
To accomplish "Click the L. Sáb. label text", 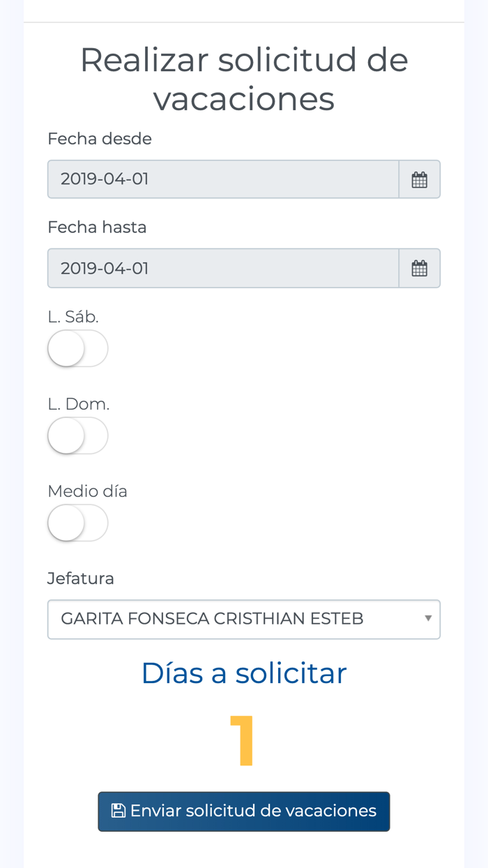I will (x=73, y=317).
